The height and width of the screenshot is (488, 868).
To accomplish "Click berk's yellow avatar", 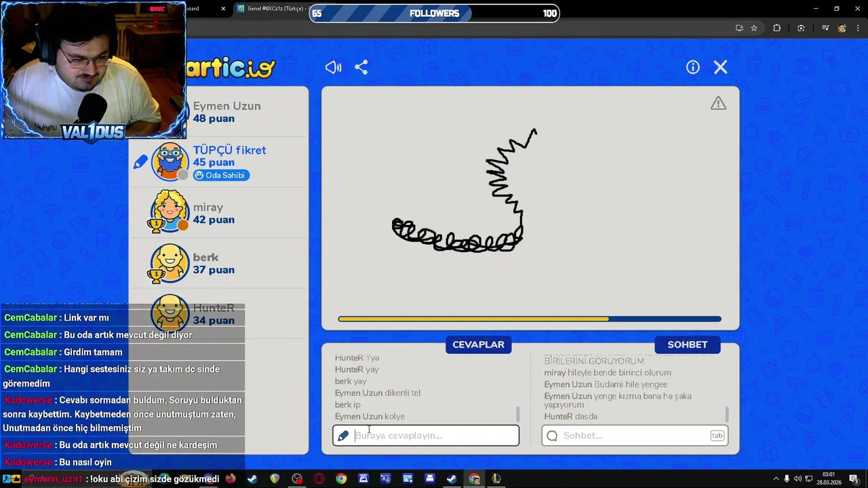I will click(170, 263).
